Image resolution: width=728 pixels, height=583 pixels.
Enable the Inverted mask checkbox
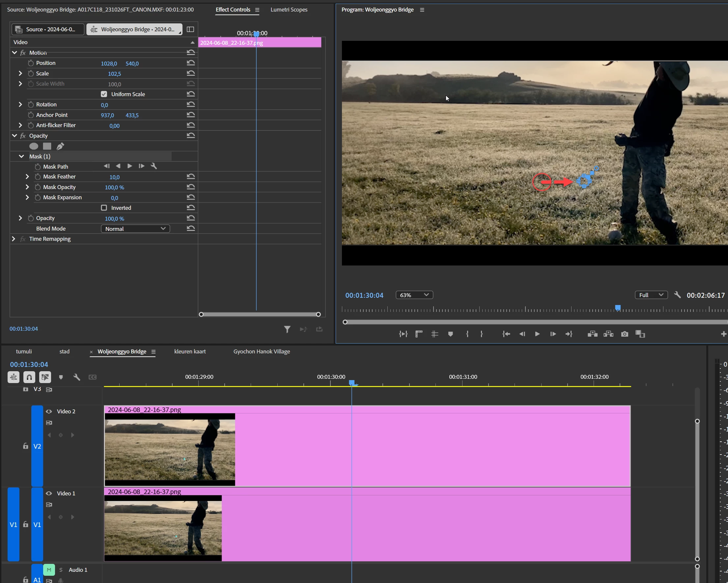(x=104, y=208)
